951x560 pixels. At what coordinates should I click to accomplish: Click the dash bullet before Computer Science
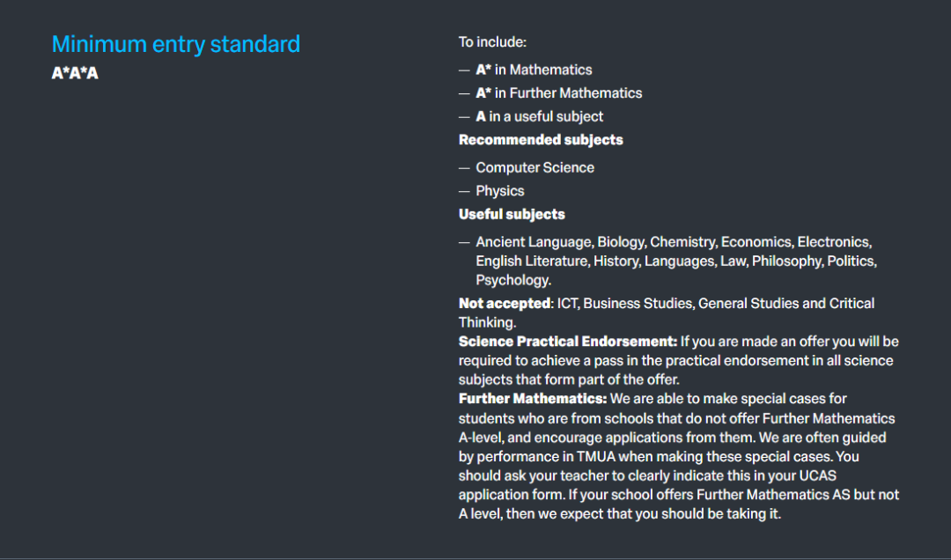coord(464,168)
